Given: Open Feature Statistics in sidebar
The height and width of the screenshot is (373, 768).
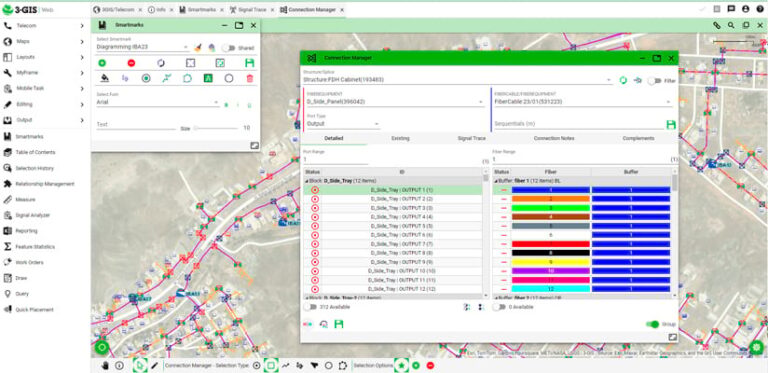Looking at the screenshot, I should 35,247.
